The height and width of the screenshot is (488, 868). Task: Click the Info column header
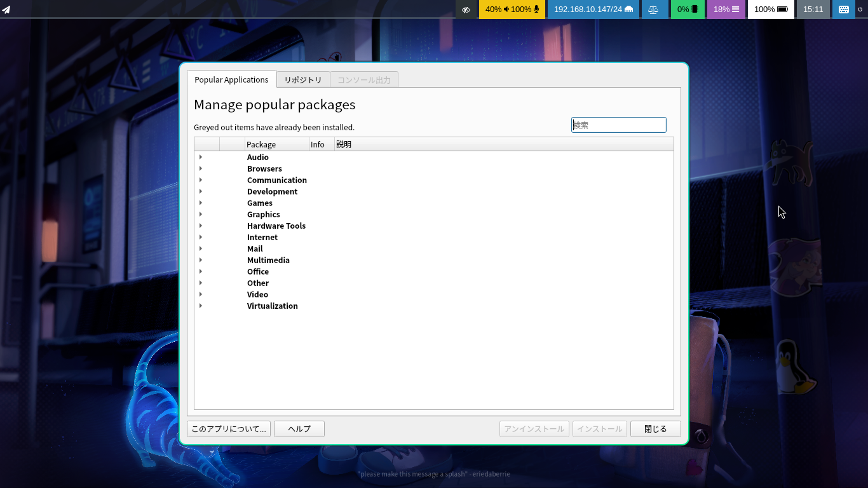(322, 144)
